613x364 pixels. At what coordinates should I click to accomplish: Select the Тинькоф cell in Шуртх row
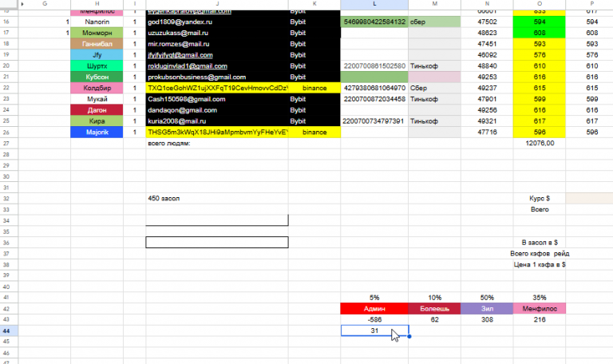(434, 66)
